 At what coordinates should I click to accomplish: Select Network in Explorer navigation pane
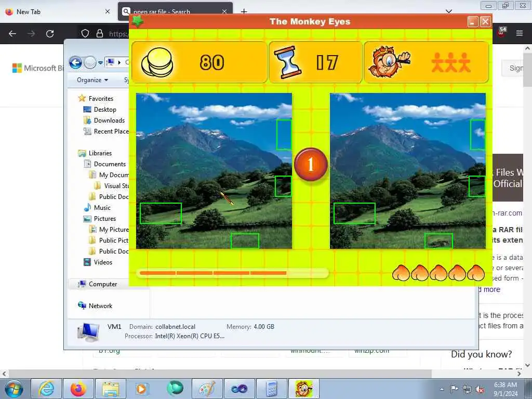[x=100, y=305]
